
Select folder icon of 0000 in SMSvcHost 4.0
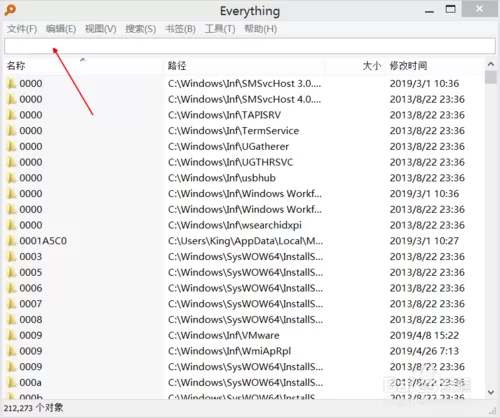[12, 99]
